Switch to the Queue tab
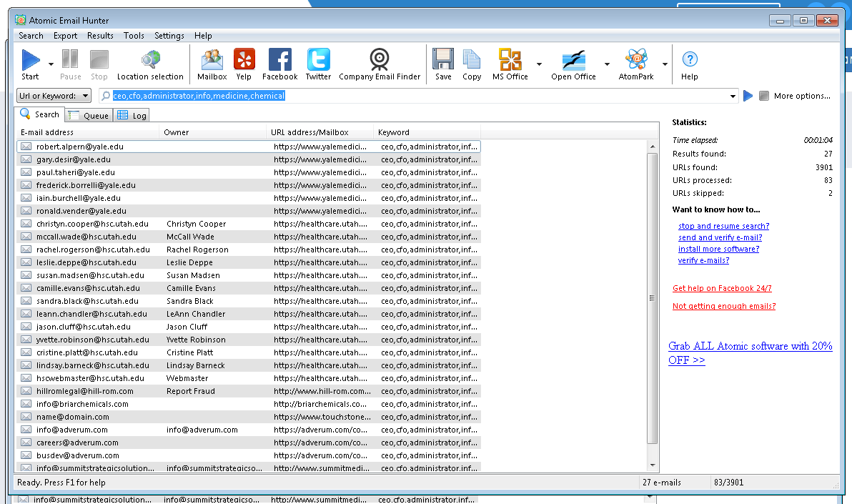The width and height of the screenshot is (852, 504). click(88, 114)
